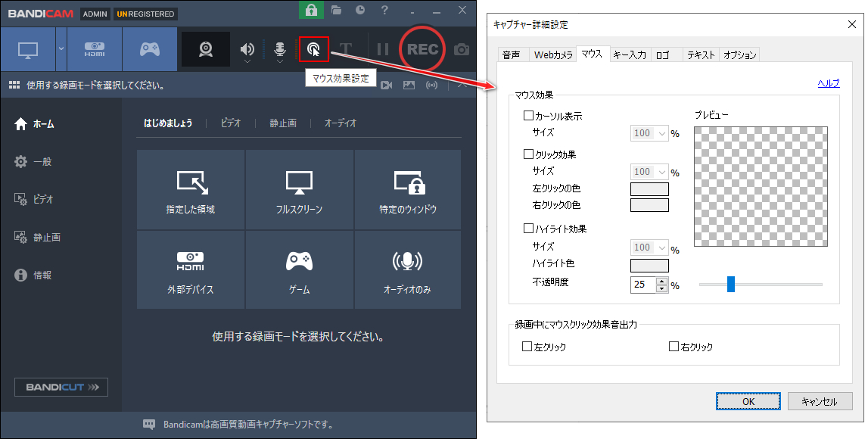868x439 pixels.
Task: Open the ヘルプ link
Action: [x=829, y=83]
